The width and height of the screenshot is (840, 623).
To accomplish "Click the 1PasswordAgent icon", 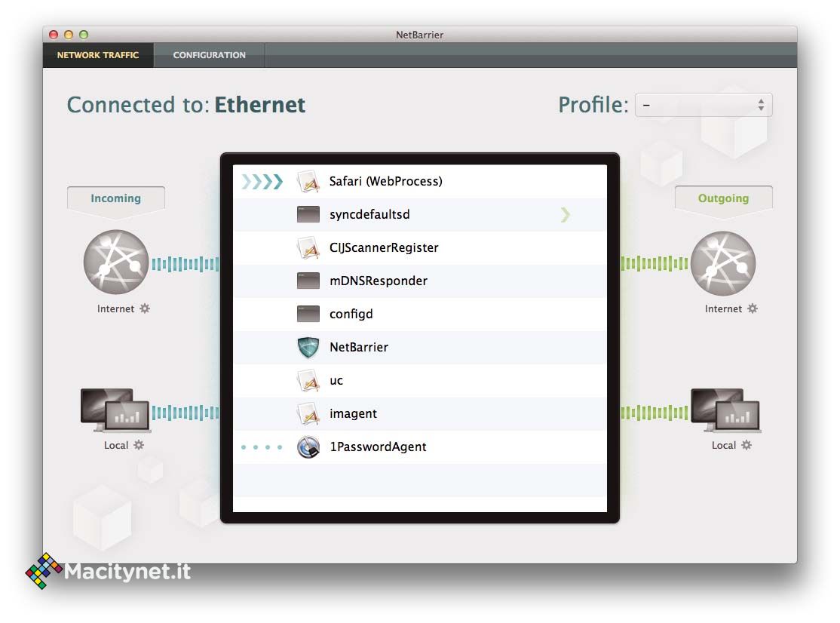I will (x=308, y=447).
